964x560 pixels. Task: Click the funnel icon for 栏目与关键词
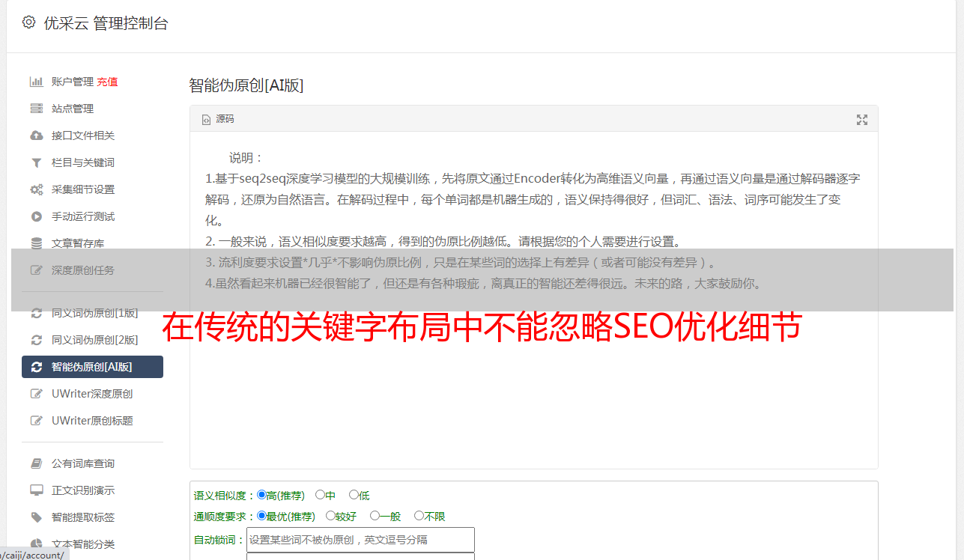click(36, 162)
